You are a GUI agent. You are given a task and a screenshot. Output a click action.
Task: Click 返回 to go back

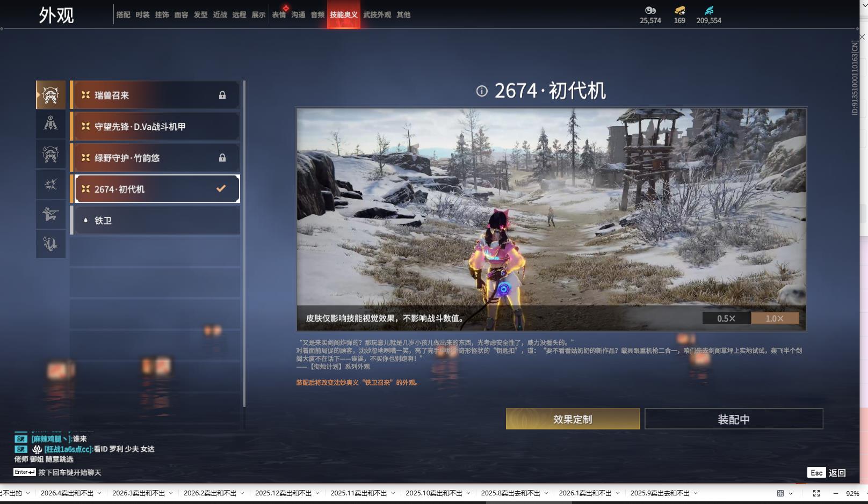pyautogui.click(x=837, y=473)
